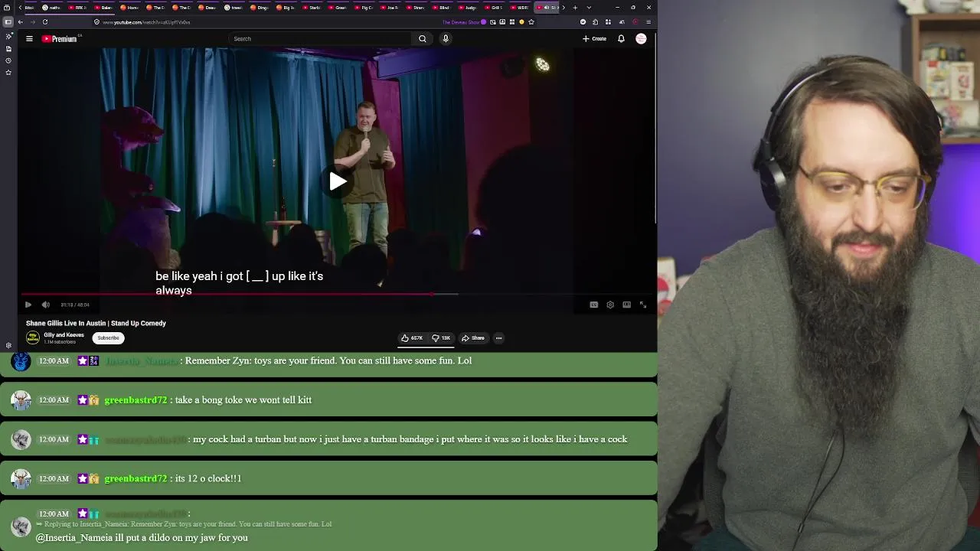Click the small play icon in player controls
Viewport: 980px width, 551px height.
pos(28,305)
